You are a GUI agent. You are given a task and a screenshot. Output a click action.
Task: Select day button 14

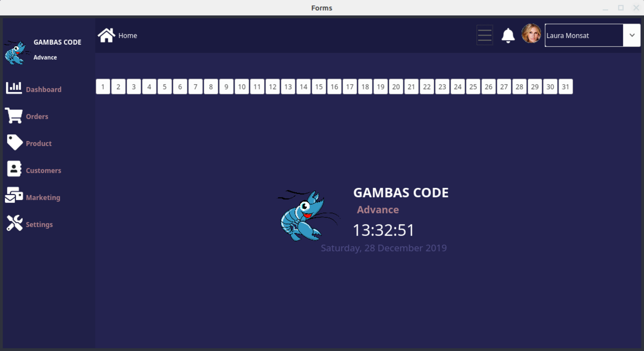click(303, 87)
